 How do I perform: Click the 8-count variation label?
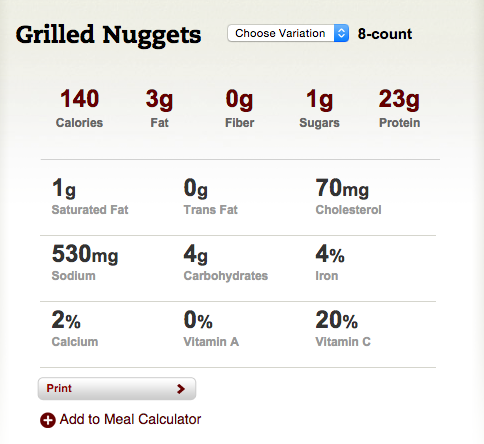(x=385, y=34)
